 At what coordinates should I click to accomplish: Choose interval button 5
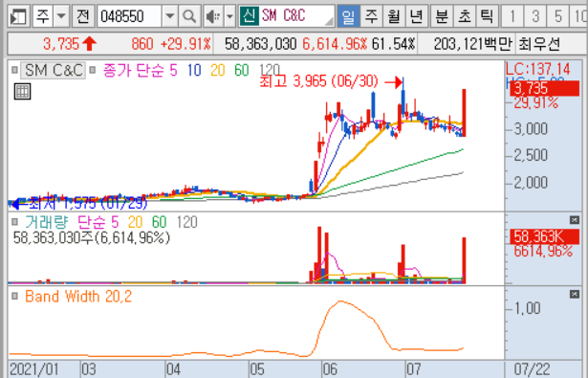point(558,16)
